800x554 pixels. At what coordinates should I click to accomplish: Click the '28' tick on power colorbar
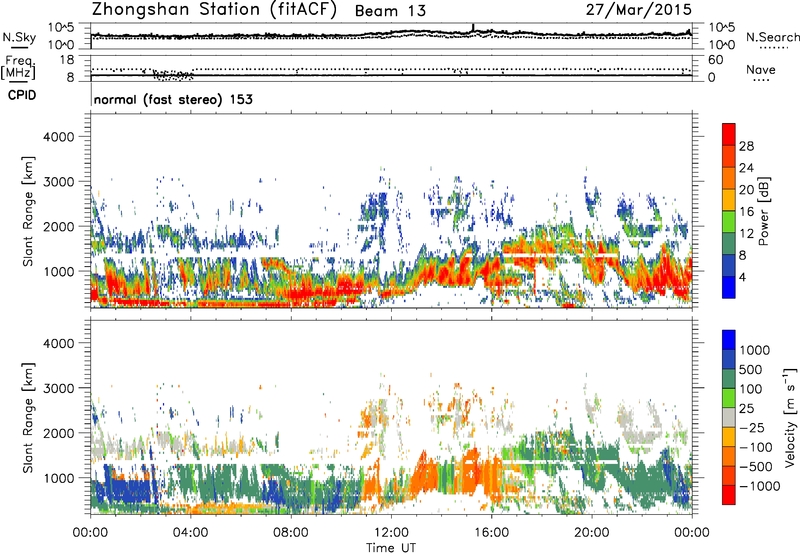coord(746,146)
